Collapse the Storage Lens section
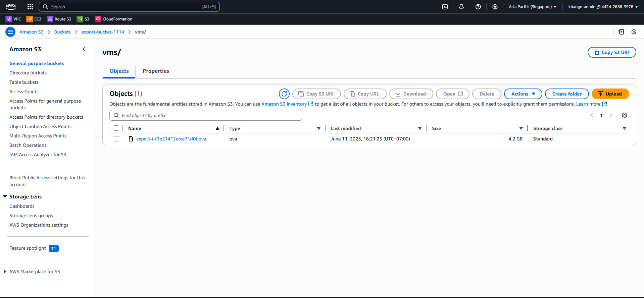The height and width of the screenshot is (298, 644). point(5,196)
